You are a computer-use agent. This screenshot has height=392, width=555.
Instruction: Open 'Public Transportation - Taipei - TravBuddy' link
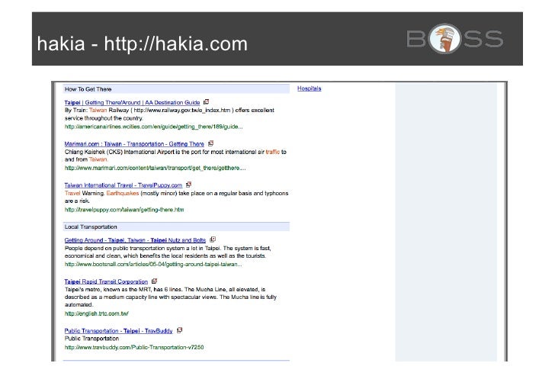(119, 331)
